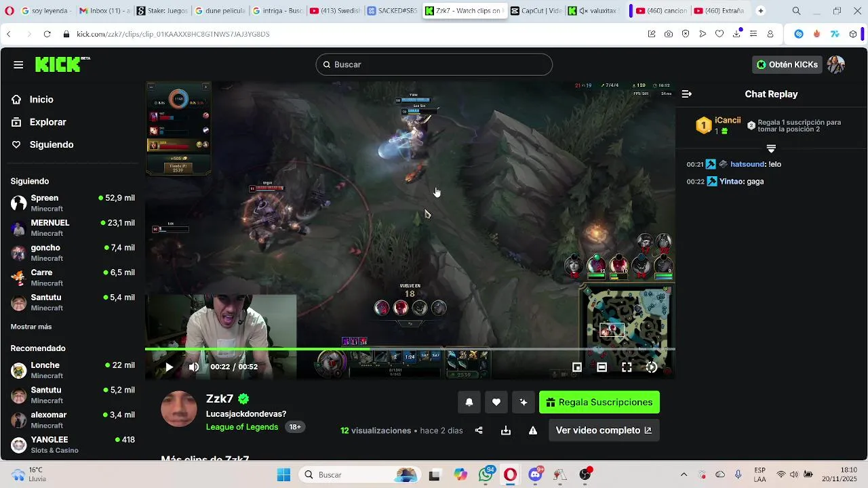The image size is (868, 488).
Task: Open YANGLEE Slots & Casino channel
Action: point(73,445)
